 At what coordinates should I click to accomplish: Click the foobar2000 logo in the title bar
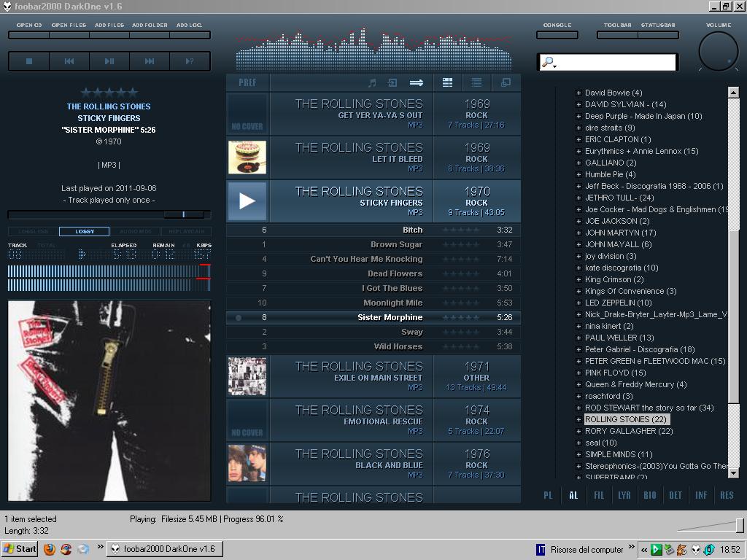(x=7, y=6)
